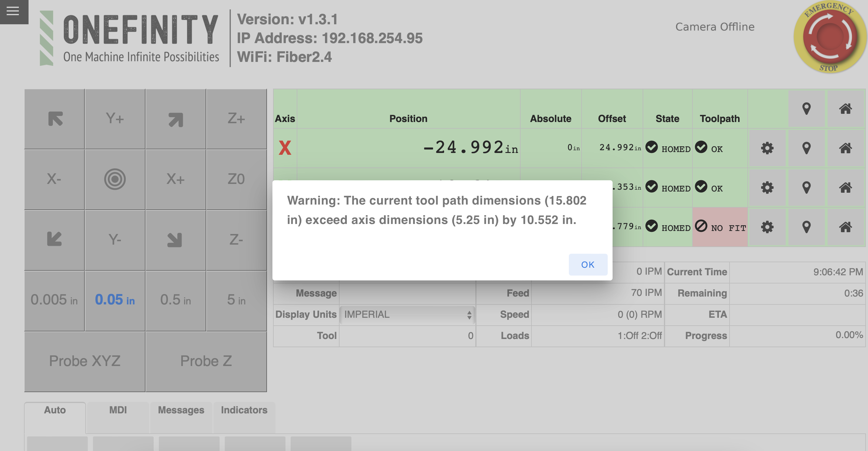Click the Z+ jog button
Viewport: 868px width, 451px height.
(x=236, y=119)
